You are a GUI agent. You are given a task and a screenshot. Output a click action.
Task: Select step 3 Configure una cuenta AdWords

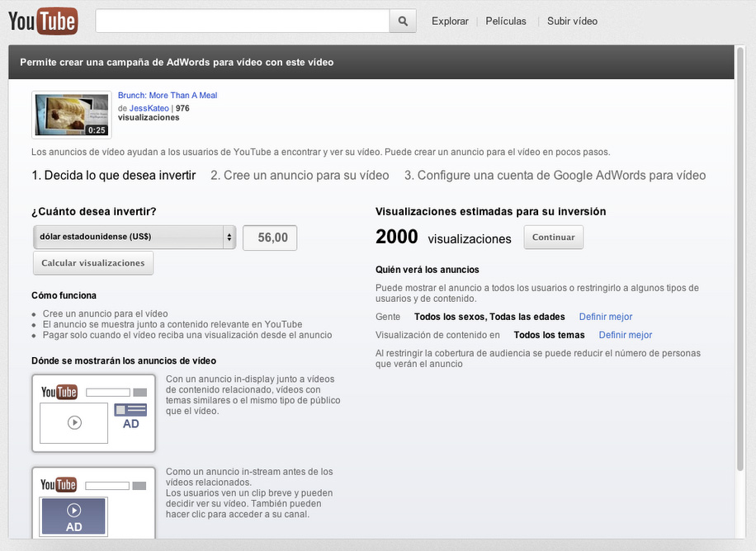(555, 176)
